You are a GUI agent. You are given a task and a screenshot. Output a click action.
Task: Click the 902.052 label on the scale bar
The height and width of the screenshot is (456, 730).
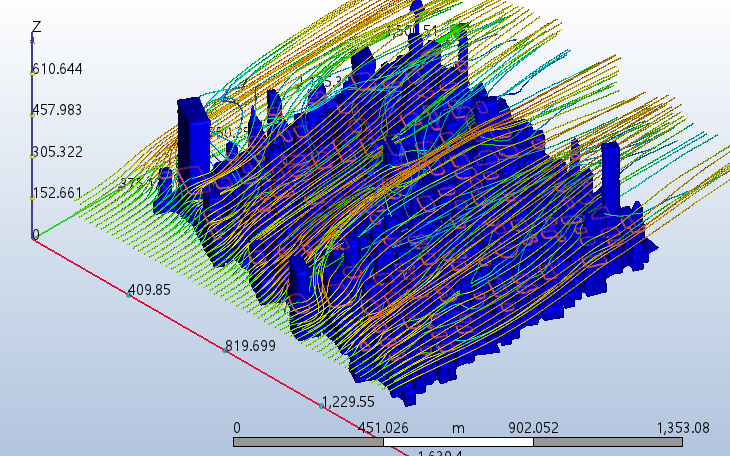(534, 428)
